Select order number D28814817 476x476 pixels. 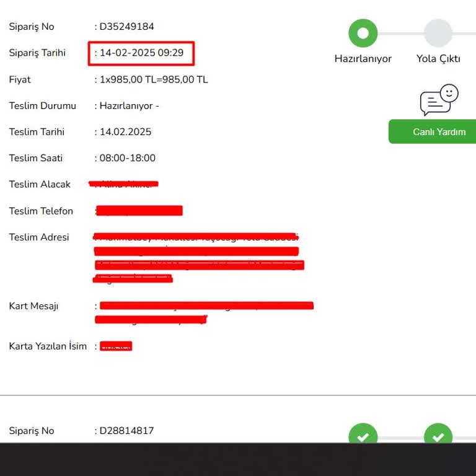126,431
